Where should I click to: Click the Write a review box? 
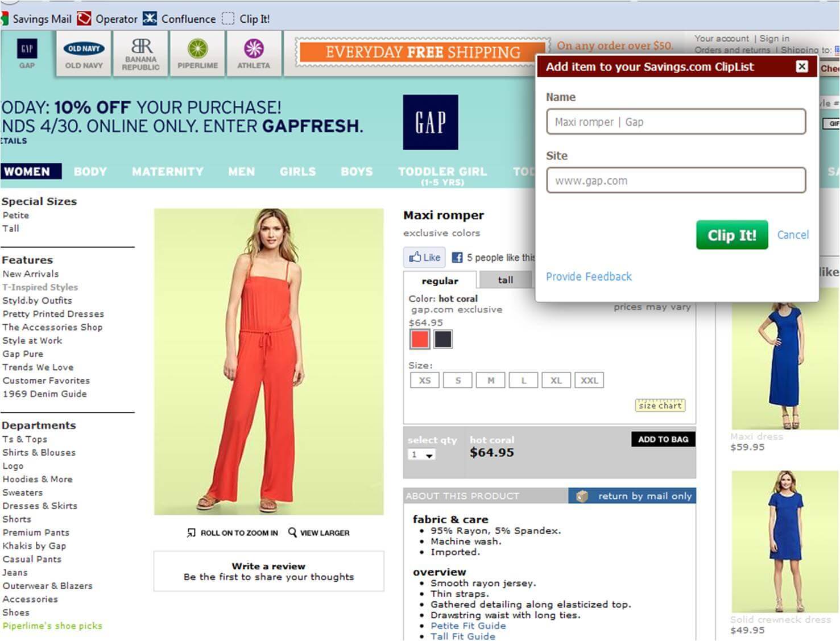pyautogui.click(x=269, y=571)
